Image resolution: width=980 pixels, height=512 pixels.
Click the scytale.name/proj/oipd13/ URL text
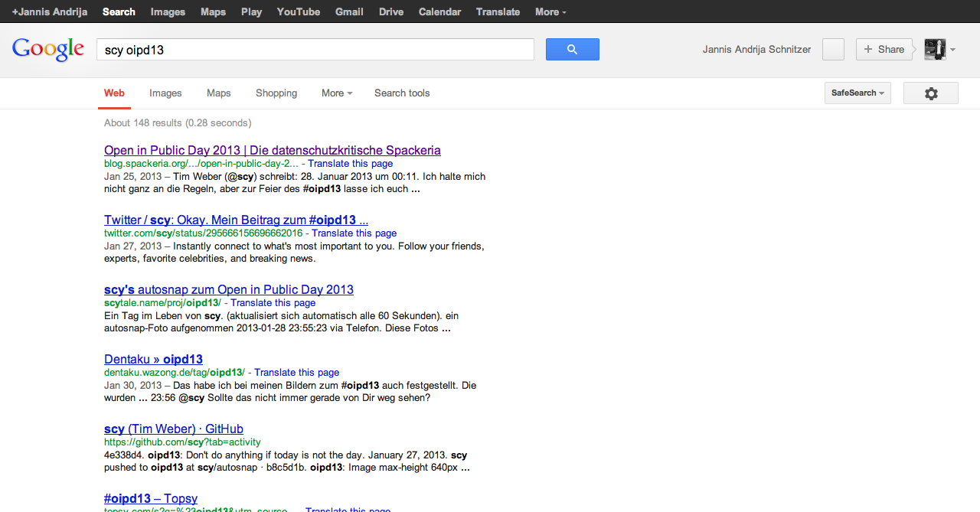pos(162,302)
